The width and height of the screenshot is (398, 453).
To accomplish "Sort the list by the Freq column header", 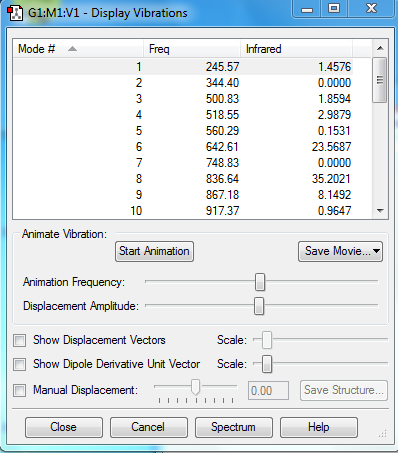I will click(192, 49).
